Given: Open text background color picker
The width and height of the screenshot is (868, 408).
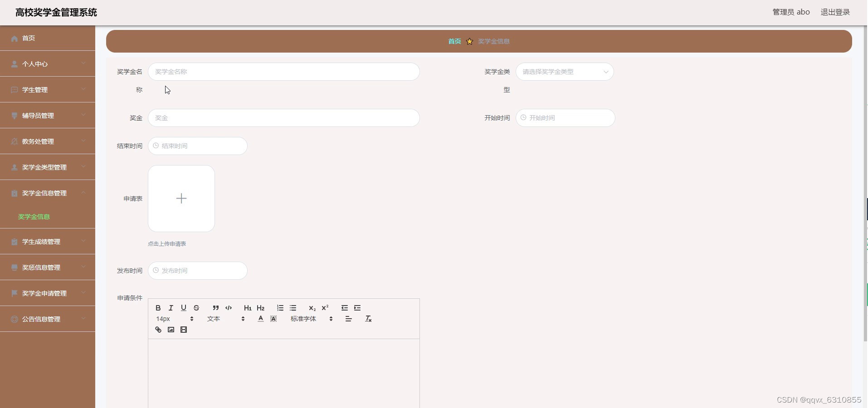Looking at the screenshot, I should point(273,319).
